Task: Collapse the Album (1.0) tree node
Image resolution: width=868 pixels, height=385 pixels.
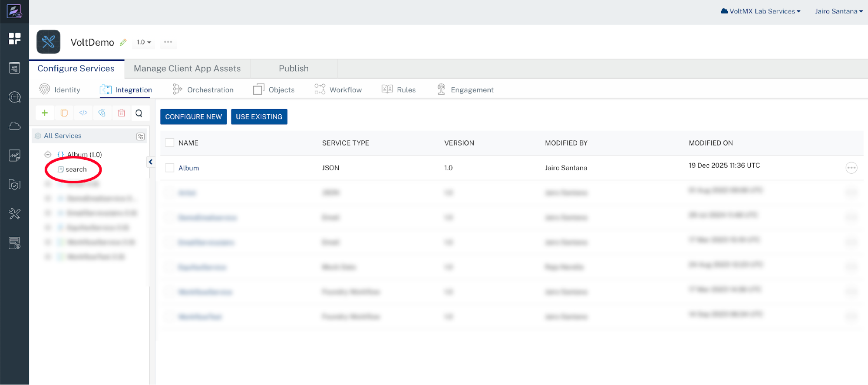Action: (48, 155)
